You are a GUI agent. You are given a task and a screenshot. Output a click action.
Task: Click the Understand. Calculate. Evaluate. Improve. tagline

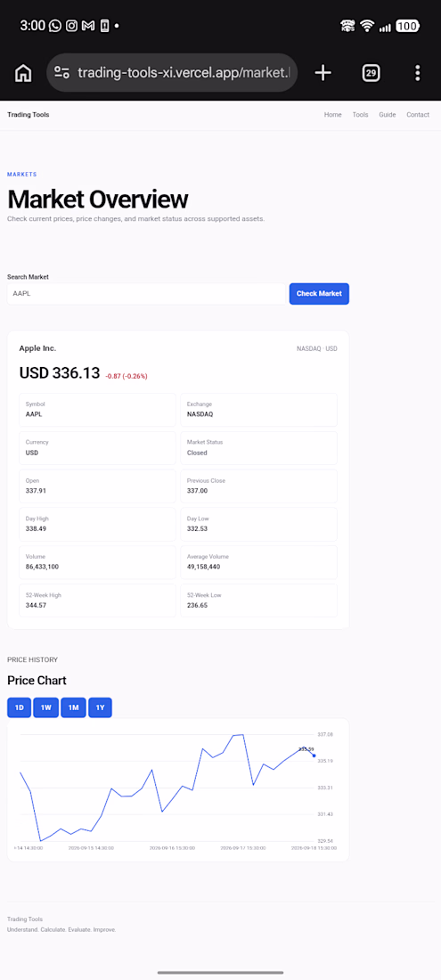tap(61, 930)
